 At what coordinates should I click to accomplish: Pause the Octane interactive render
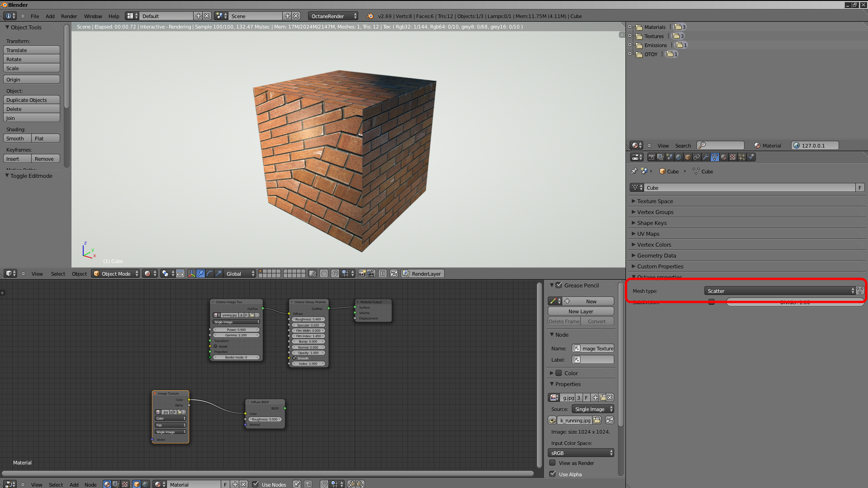click(383, 273)
